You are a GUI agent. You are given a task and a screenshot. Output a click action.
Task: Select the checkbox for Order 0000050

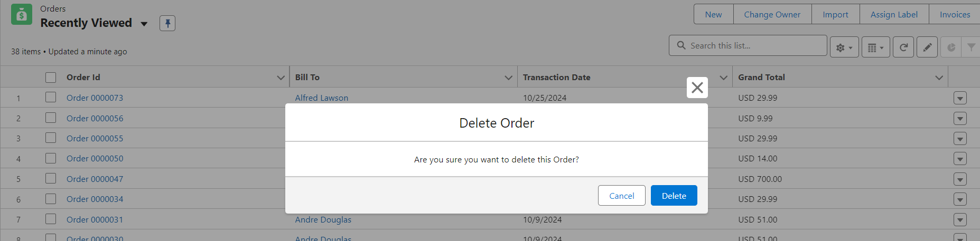(x=51, y=158)
